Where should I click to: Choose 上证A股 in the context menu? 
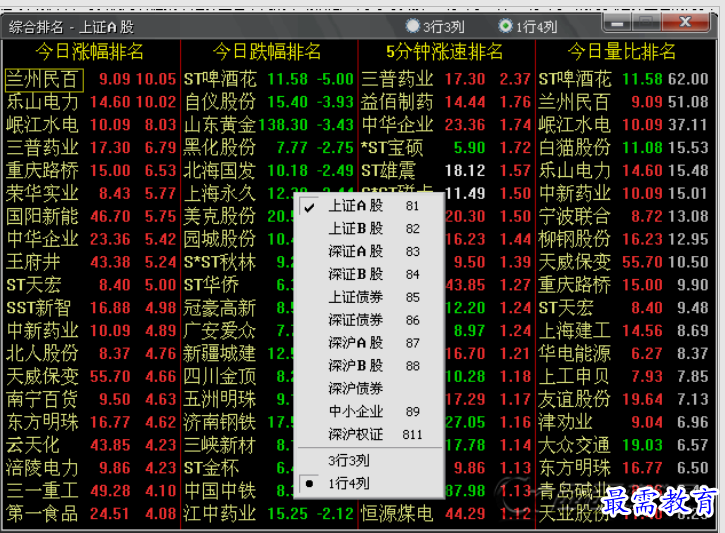pyautogui.click(x=369, y=205)
